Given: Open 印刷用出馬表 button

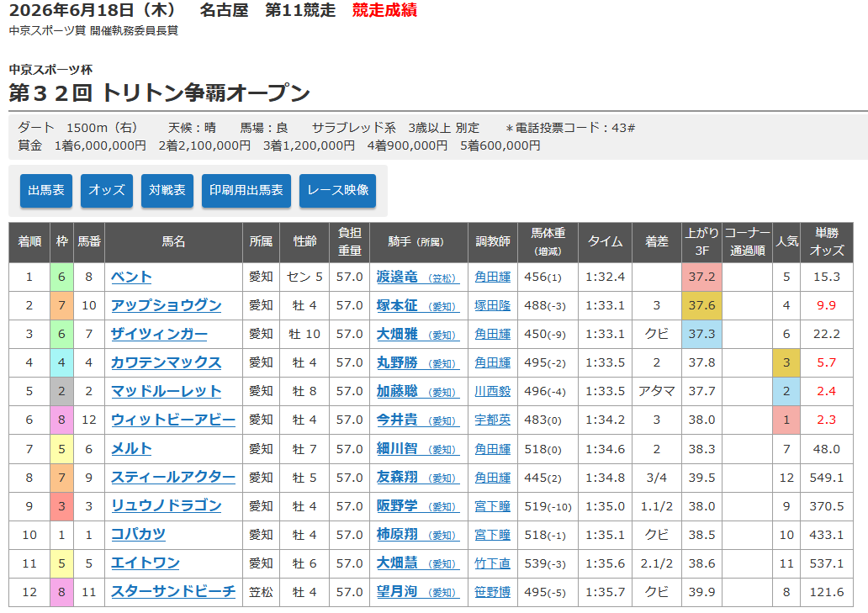Looking at the screenshot, I should click(x=246, y=190).
